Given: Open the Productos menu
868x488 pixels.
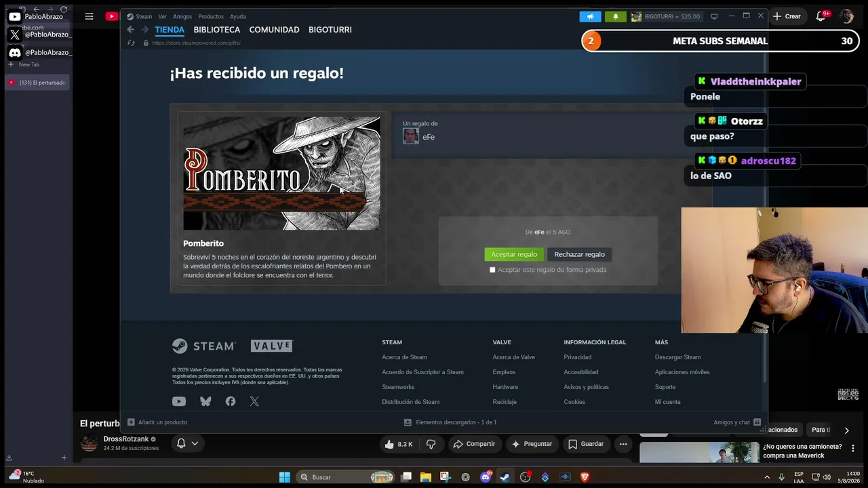Looking at the screenshot, I should click(211, 16).
